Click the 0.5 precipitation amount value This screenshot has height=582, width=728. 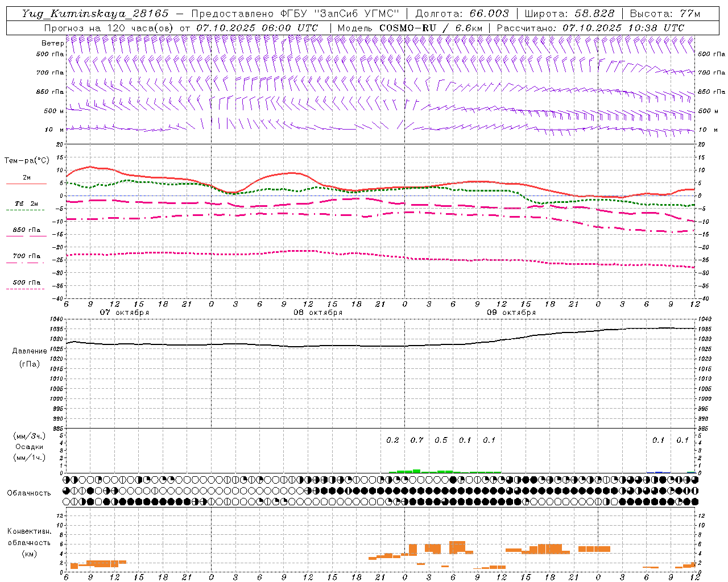(441, 440)
